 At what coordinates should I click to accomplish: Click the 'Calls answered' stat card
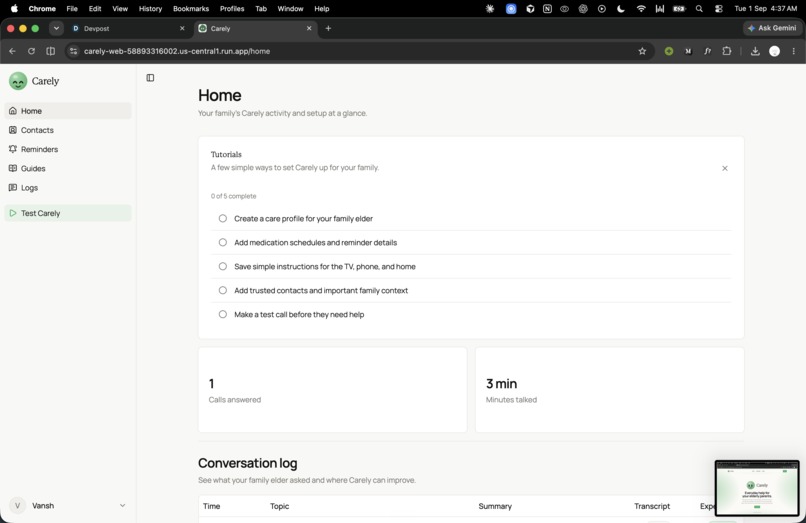(333, 390)
